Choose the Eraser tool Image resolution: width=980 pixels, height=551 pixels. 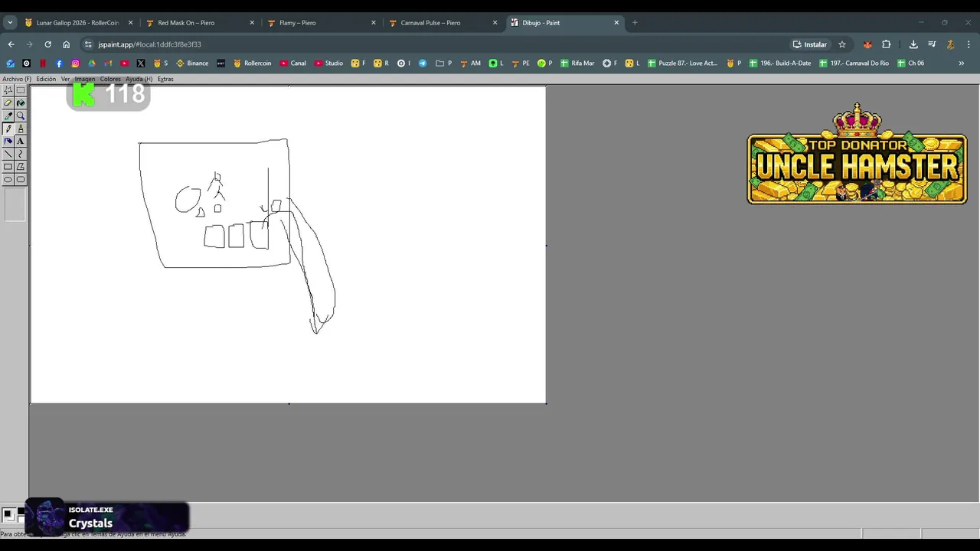click(x=8, y=103)
